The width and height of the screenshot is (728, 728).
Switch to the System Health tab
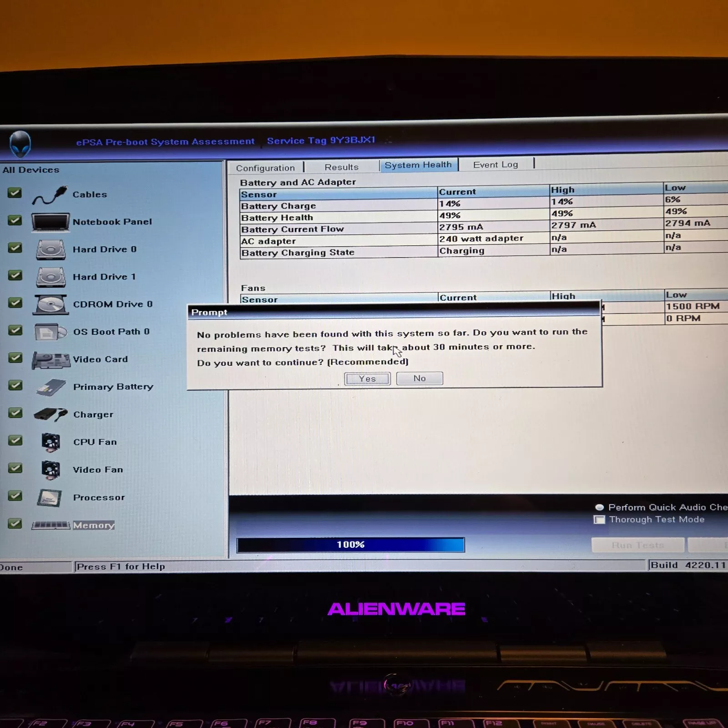pyautogui.click(x=418, y=165)
